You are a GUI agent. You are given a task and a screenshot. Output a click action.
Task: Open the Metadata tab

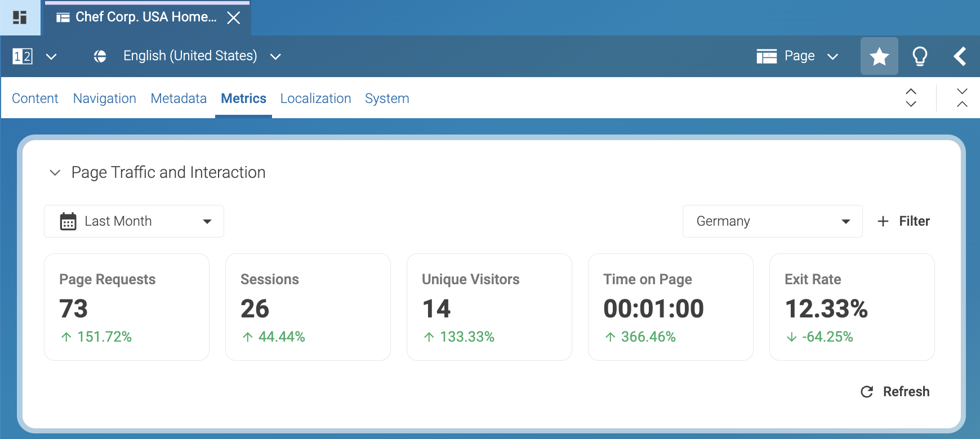[x=179, y=98]
